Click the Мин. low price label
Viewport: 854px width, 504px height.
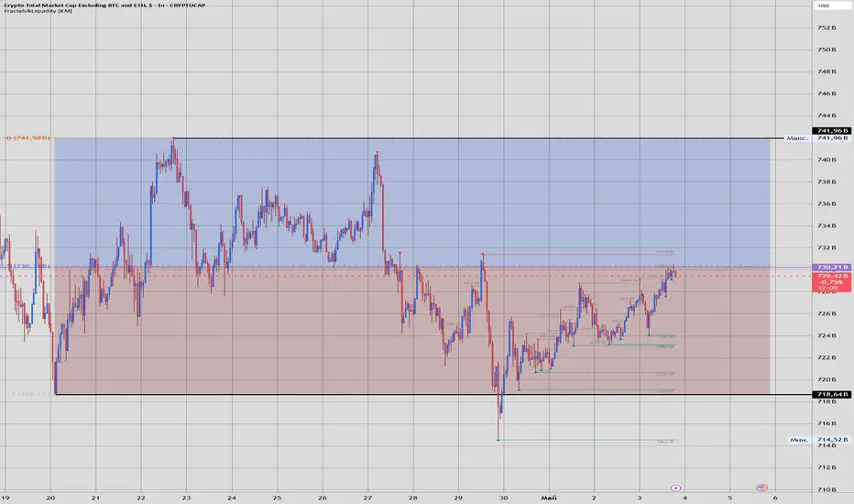pos(799,439)
